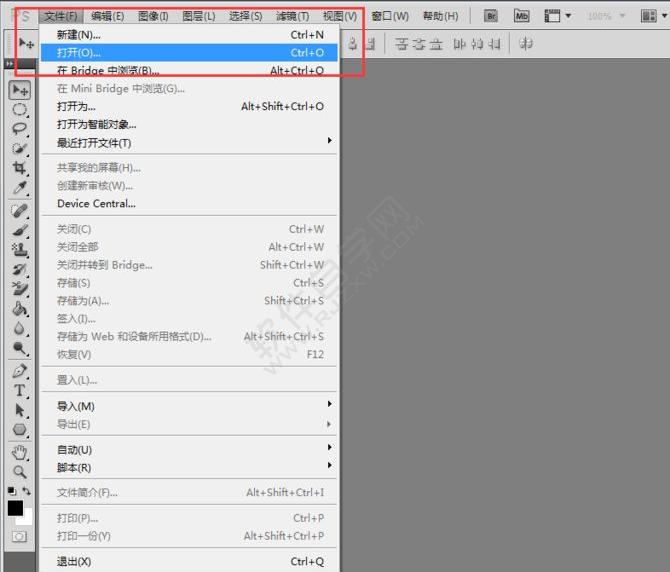Collapse the toolbox with the double arrow
Image resolution: width=670 pixels, height=572 pixels.
pyautogui.click(x=9, y=64)
